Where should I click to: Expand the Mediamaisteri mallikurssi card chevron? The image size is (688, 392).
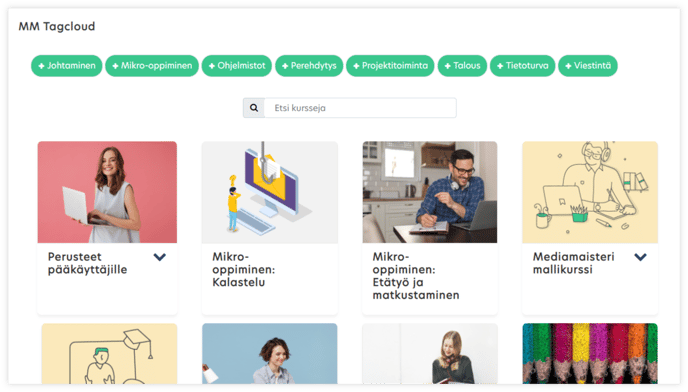point(641,257)
